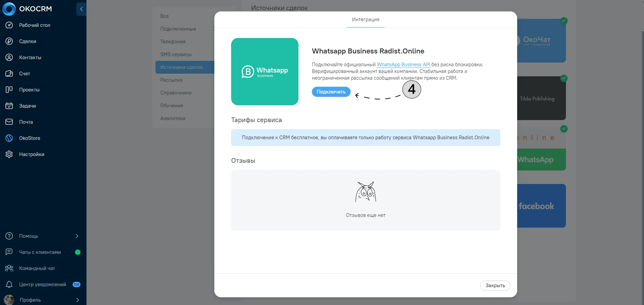Open Настройки gear icon
This screenshot has width=644, height=305.
tap(9, 154)
